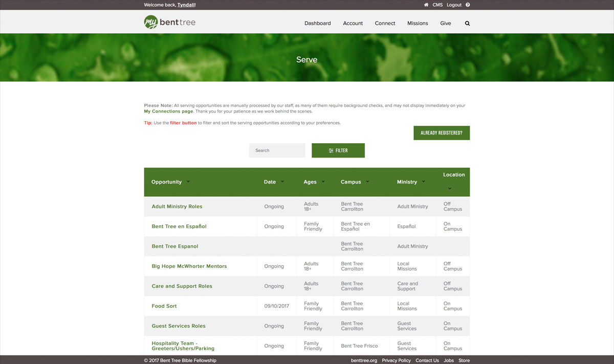Open Bent Tree Espanol opportunity

click(x=175, y=246)
